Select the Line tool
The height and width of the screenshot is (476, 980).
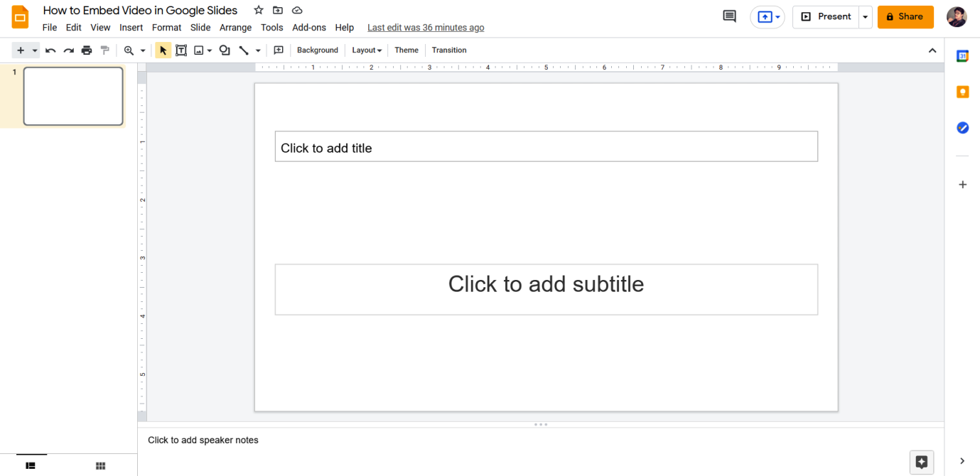tap(244, 50)
